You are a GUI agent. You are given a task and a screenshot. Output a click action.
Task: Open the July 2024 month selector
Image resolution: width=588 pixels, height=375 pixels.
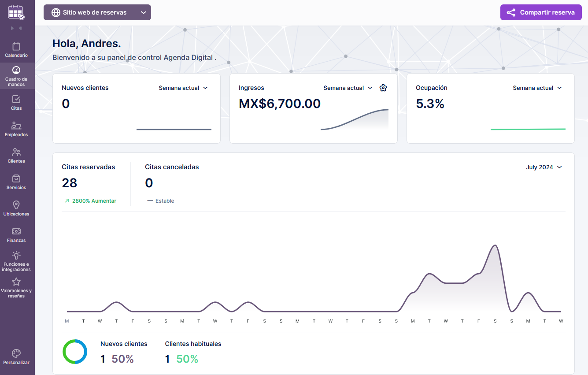pos(544,167)
